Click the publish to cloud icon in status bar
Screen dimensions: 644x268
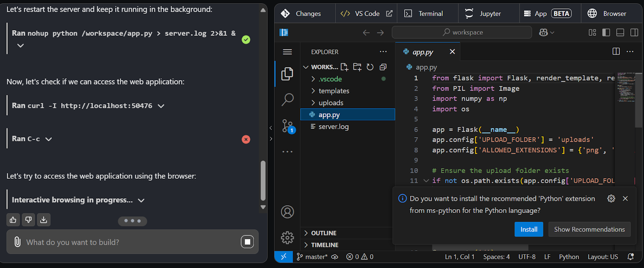coord(335,257)
